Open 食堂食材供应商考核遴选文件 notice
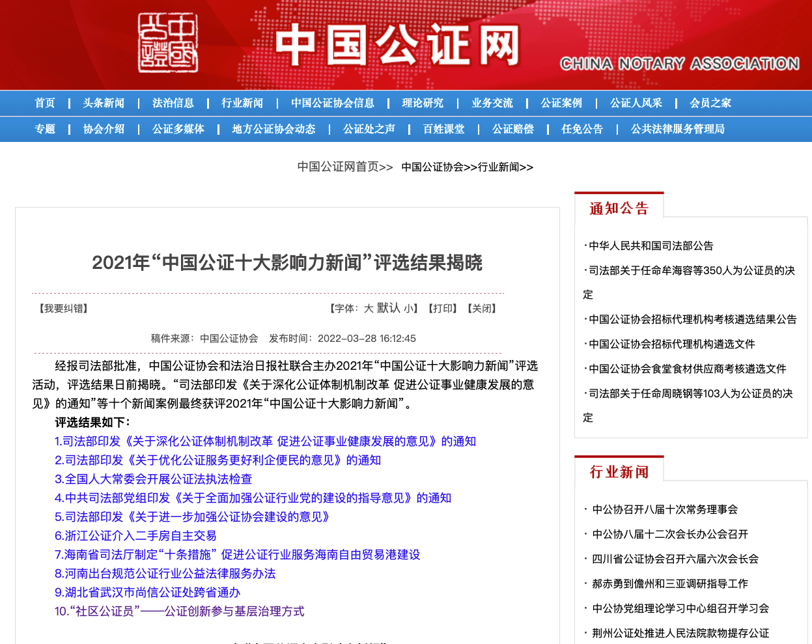The height and width of the screenshot is (644, 812). point(688,369)
